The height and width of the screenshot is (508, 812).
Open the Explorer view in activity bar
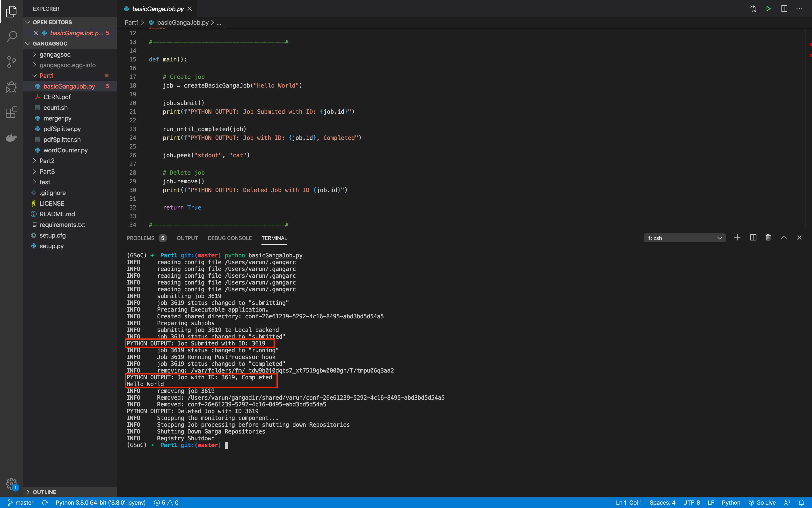point(11,11)
